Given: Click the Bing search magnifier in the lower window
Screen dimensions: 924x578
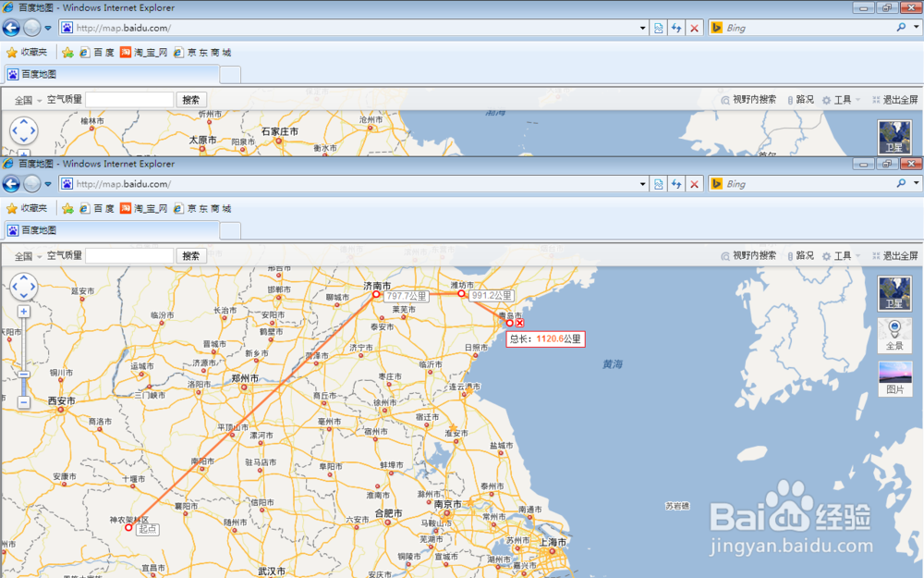Looking at the screenshot, I should pyautogui.click(x=901, y=183).
